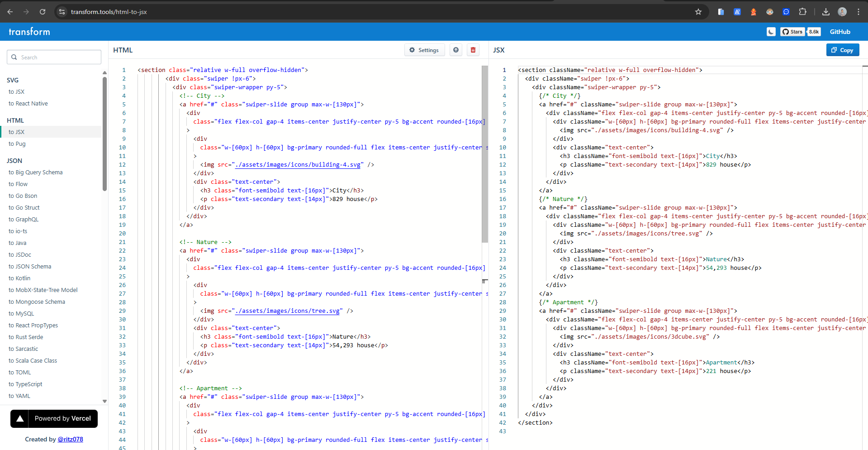The width and height of the screenshot is (868, 450).
Task: Select HTML to Pug
Action: point(17,144)
